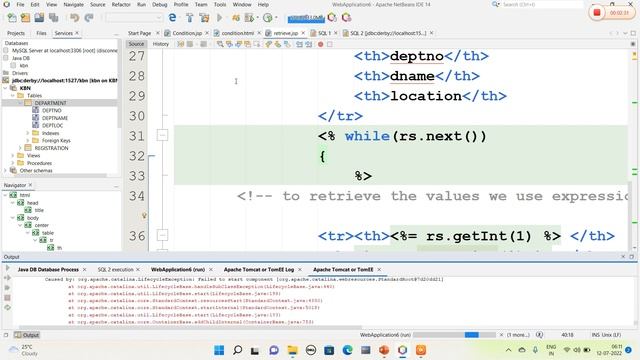Click the browser 'e' toolbar icon
Screen dimensions: 640x360
(x=172, y=18)
